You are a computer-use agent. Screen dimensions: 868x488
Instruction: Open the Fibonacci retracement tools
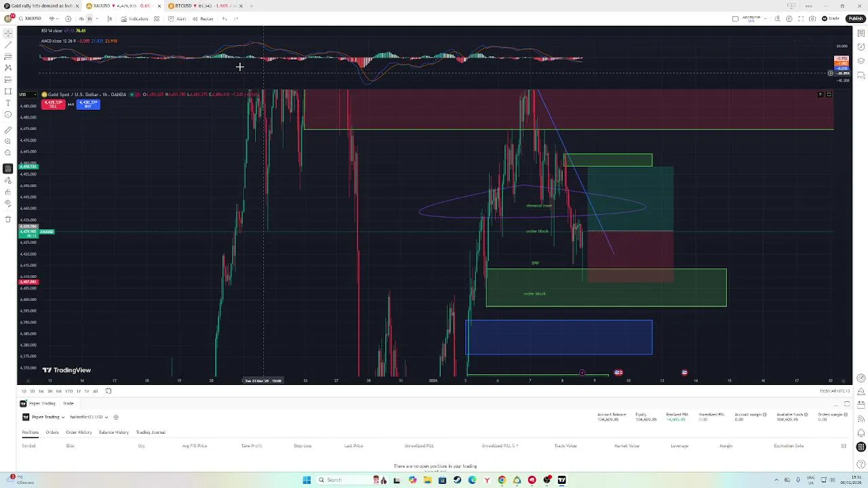[8, 56]
